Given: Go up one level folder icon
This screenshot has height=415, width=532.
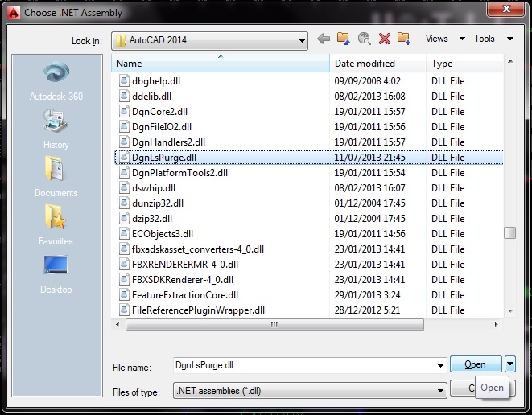Looking at the screenshot, I should coord(344,39).
